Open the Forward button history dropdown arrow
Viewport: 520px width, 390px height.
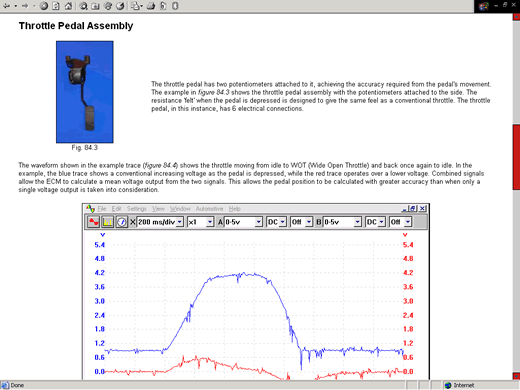pyautogui.click(x=34, y=6)
